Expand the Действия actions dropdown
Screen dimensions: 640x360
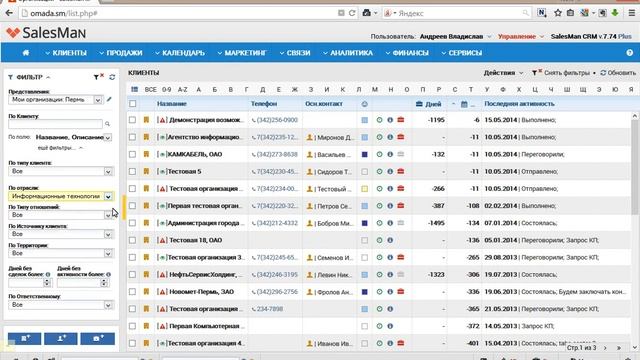(x=503, y=73)
